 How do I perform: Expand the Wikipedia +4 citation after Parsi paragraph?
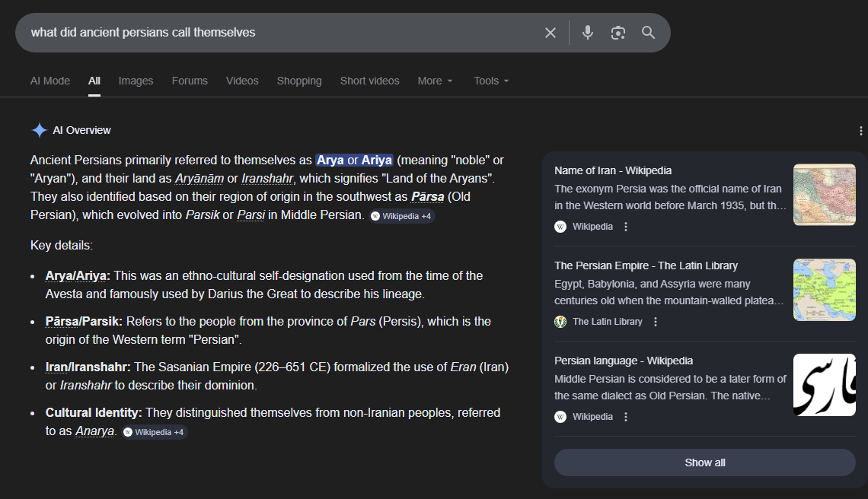coord(402,216)
